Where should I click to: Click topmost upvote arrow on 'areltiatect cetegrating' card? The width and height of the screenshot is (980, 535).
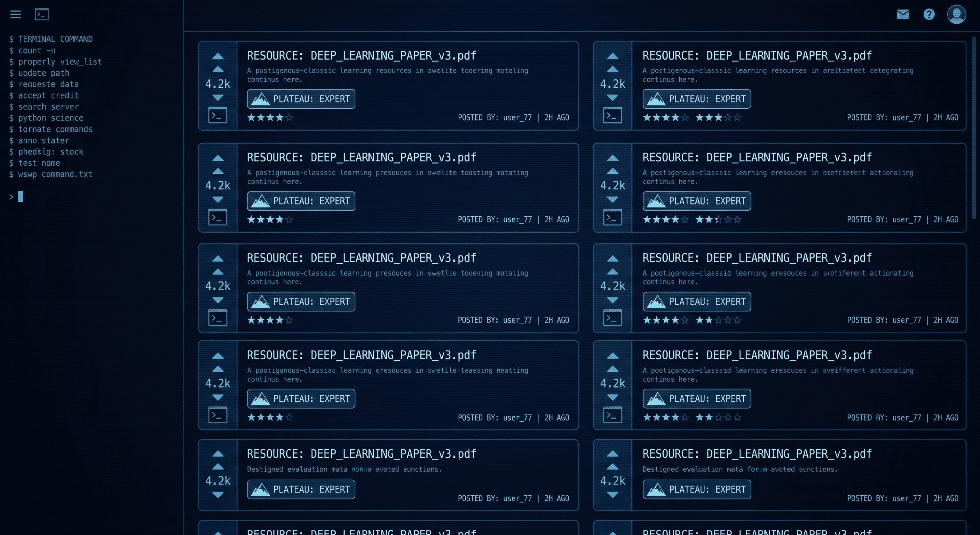(x=612, y=56)
